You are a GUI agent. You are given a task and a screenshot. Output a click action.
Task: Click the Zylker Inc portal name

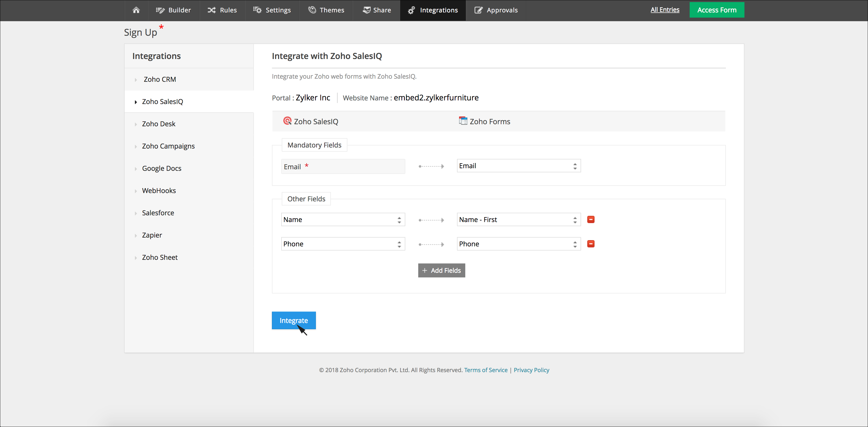[x=313, y=98]
